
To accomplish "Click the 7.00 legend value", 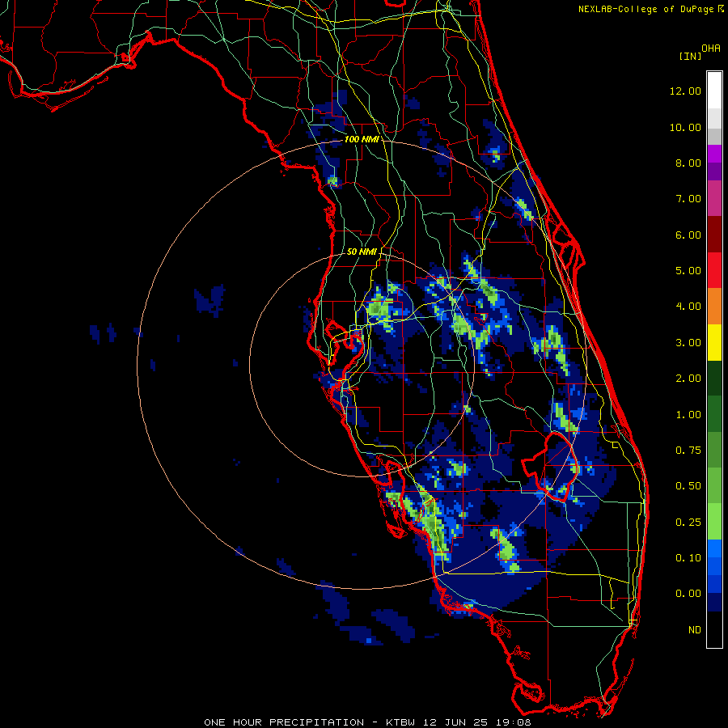I will click(x=688, y=199).
